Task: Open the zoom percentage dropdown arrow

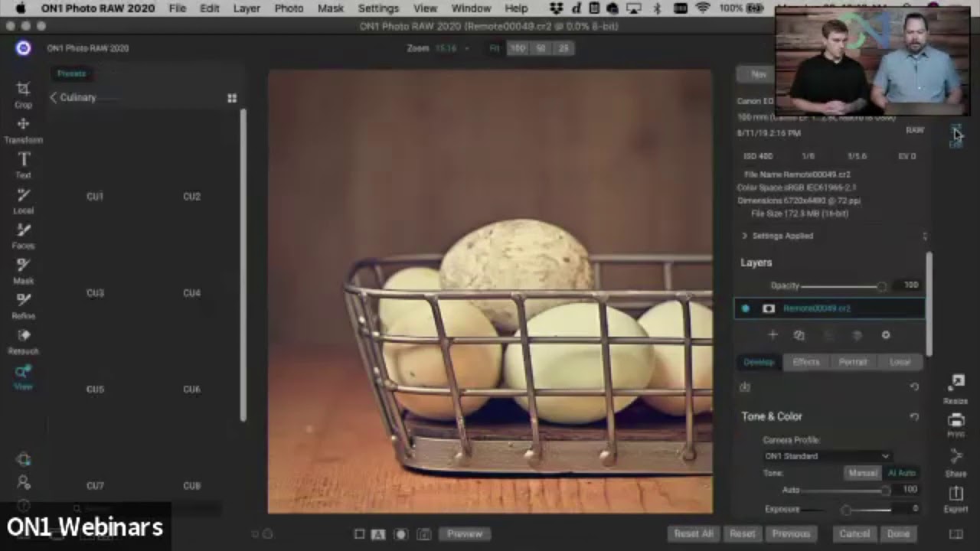Action: tap(466, 48)
